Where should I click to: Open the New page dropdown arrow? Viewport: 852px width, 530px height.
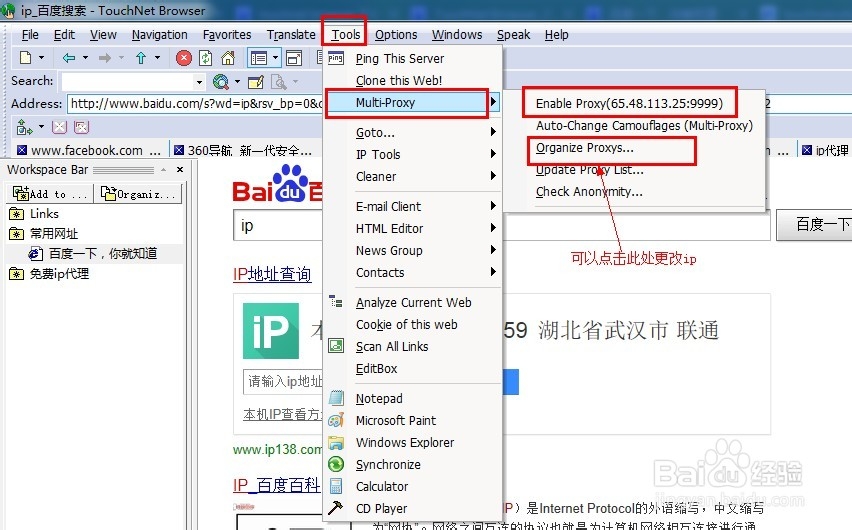coord(41,57)
